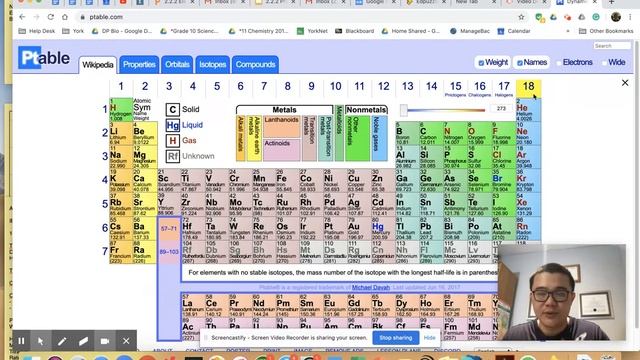Adjust the temperature slider handle
The height and width of the screenshot is (360, 640).
pos(404,109)
